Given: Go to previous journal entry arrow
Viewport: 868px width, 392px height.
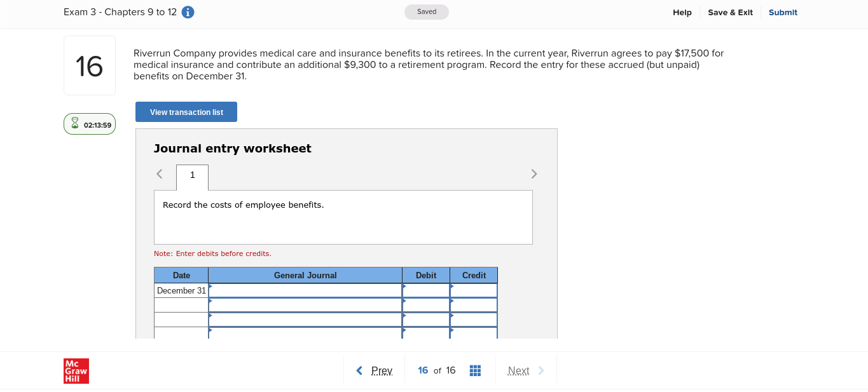Looking at the screenshot, I should (x=160, y=173).
